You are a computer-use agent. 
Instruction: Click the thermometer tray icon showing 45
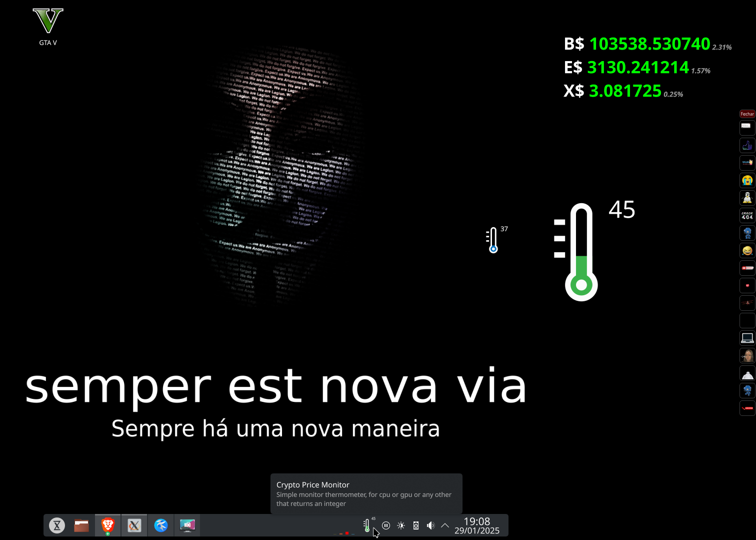pyautogui.click(x=369, y=525)
